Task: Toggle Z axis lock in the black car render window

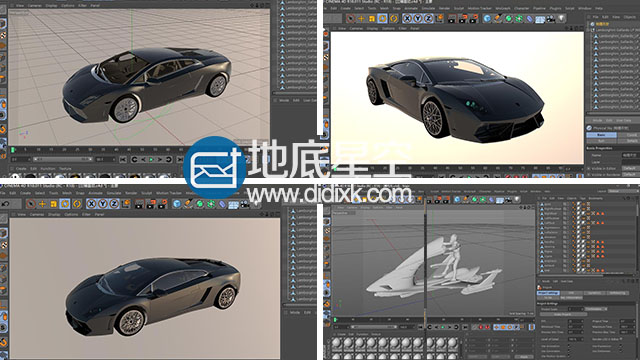Action: 429,18
